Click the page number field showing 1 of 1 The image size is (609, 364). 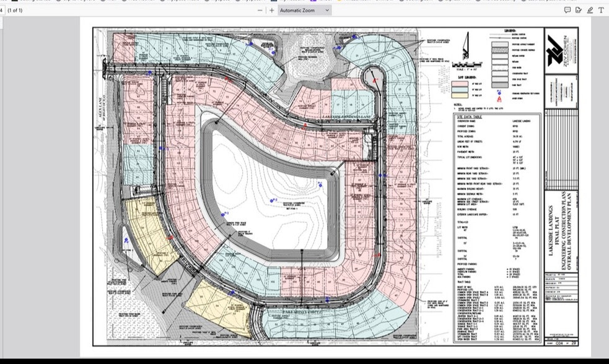[15, 11]
